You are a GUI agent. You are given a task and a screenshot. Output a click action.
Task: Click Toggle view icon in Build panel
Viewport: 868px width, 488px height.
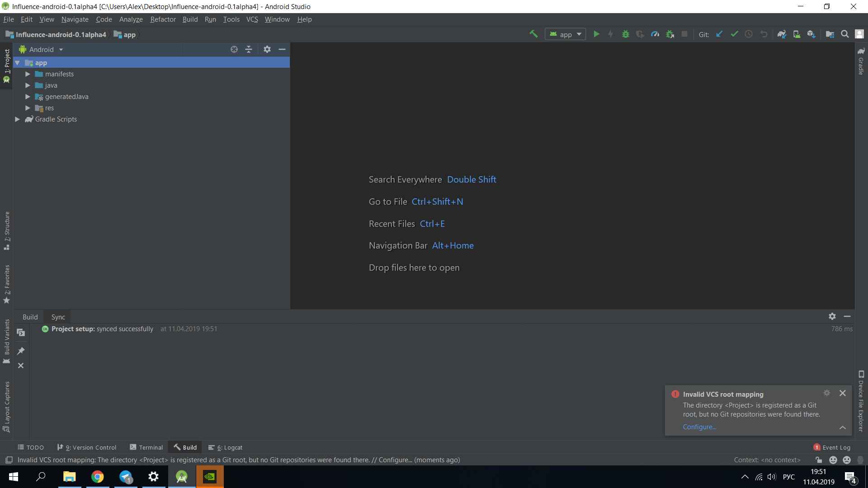21,333
